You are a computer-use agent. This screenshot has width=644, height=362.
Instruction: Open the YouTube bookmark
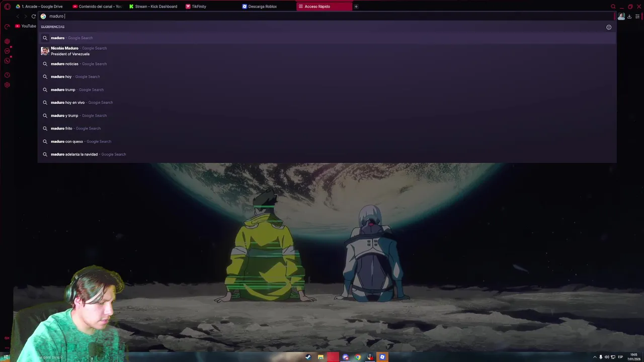26,26
